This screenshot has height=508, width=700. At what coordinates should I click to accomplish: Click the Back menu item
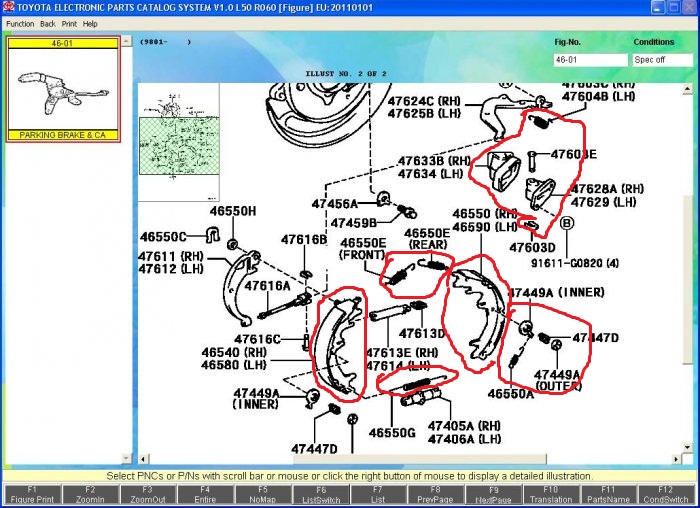[x=47, y=23]
